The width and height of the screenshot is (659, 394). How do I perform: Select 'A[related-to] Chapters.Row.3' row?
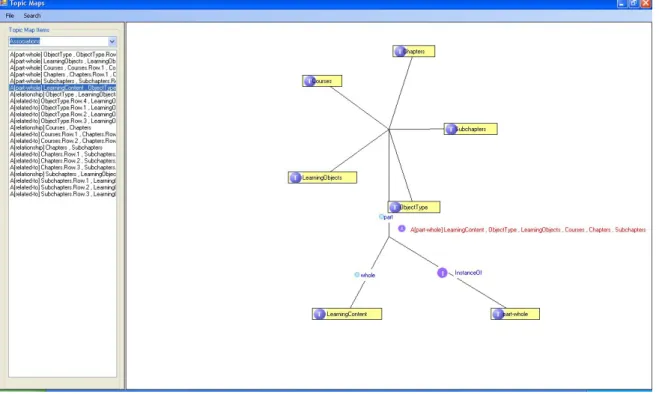[x=63, y=168]
